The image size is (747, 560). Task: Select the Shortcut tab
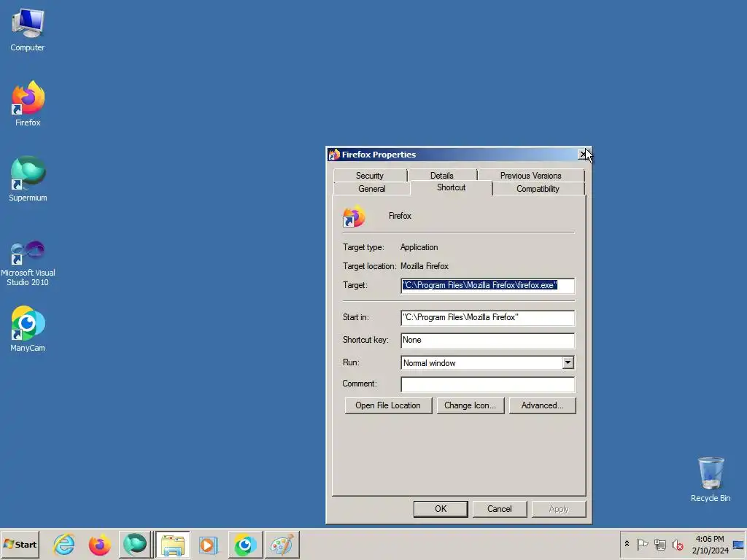tap(451, 187)
